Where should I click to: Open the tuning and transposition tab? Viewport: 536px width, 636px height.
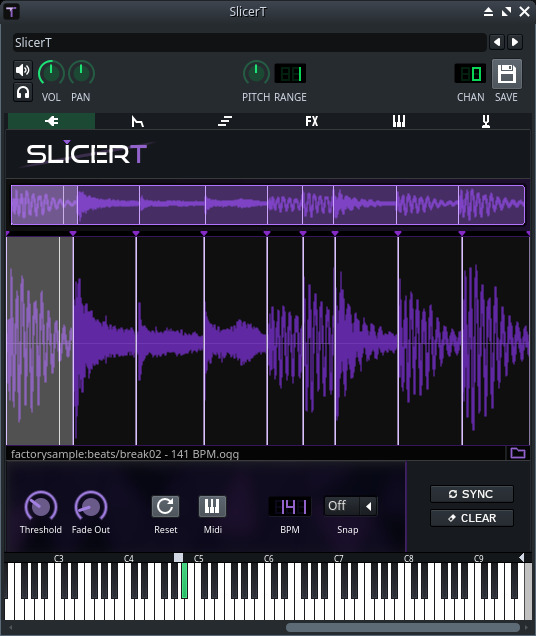(486, 121)
